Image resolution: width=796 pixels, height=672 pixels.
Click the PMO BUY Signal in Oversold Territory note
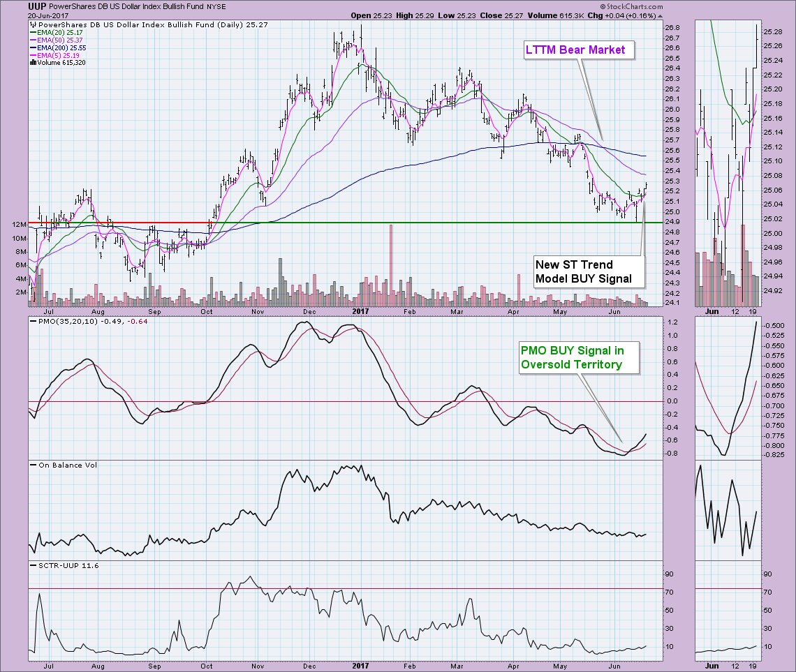571,357
